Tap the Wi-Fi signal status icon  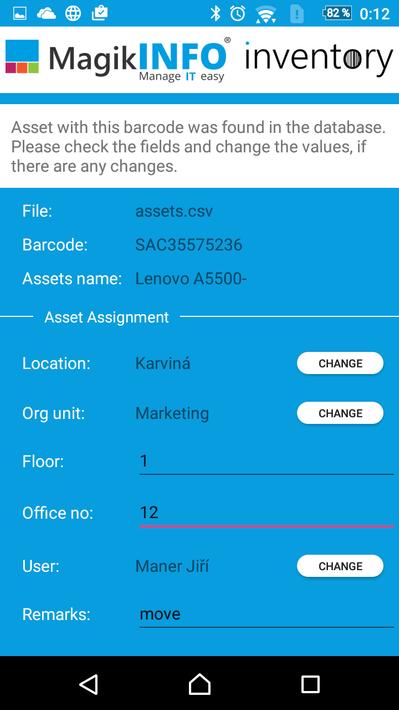click(x=265, y=14)
